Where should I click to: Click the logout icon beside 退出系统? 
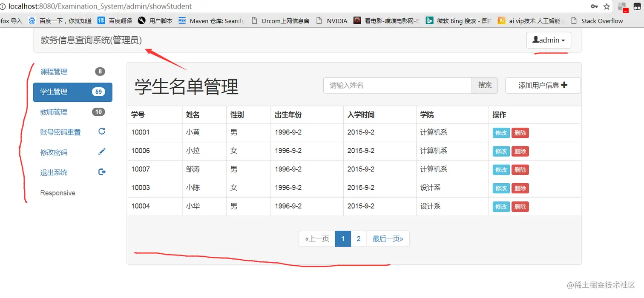coord(102,172)
